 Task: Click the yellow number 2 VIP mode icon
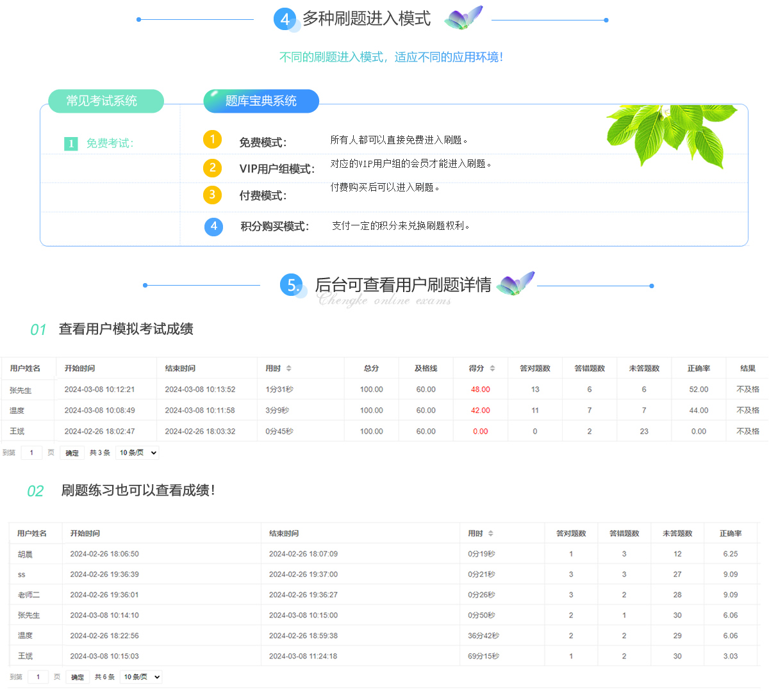212,168
